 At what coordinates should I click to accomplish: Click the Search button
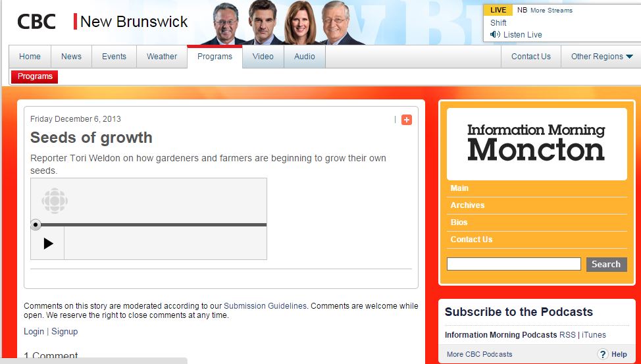pyautogui.click(x=606, y=264)
